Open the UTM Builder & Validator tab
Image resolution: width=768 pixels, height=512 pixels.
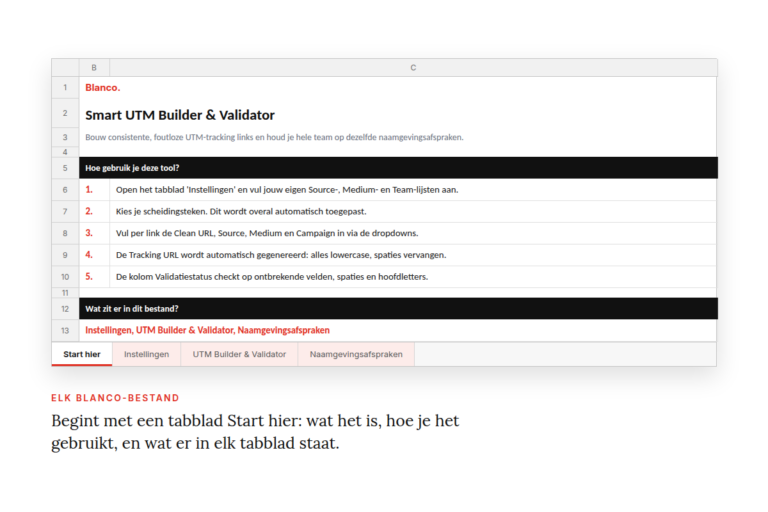point(239,354)
